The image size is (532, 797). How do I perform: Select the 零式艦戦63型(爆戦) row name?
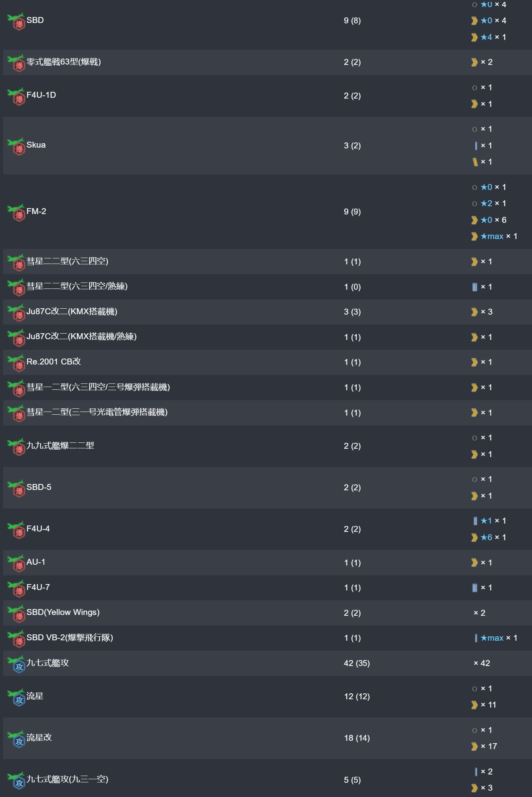point(64,62)
